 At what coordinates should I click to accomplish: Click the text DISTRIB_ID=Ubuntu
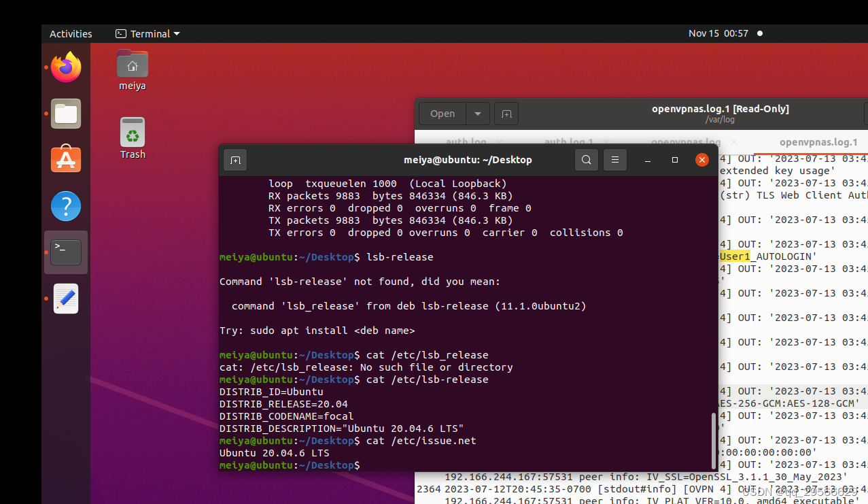(271, 392)
